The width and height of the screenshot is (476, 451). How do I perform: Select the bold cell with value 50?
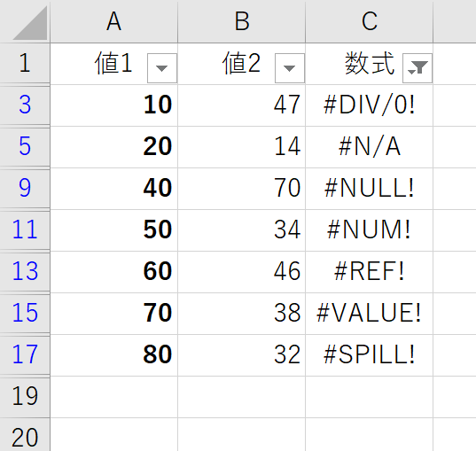point(114,230)
